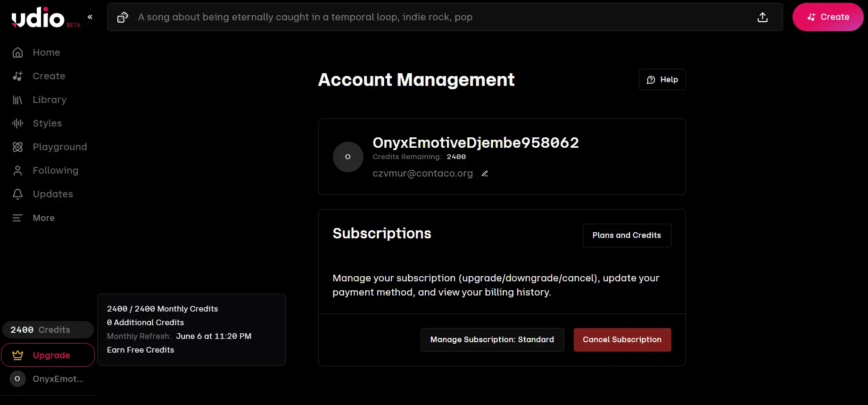
Task: Click the dice randomize prompt icon
Action: [123, 17]
